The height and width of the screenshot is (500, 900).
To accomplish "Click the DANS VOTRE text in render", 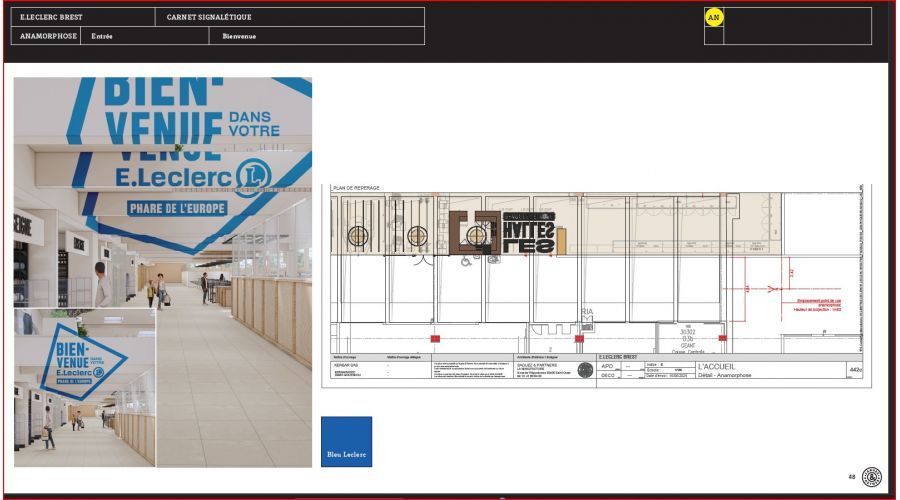I will point(254,124).
